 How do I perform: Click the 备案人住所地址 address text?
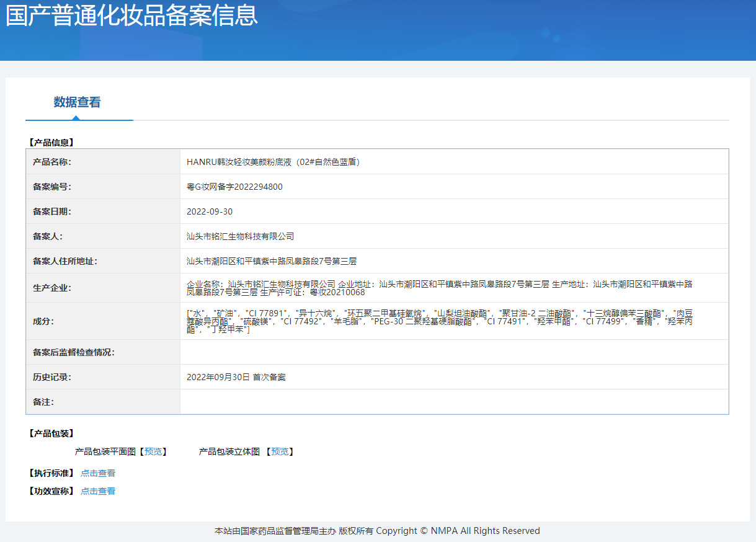pos(272,261)
